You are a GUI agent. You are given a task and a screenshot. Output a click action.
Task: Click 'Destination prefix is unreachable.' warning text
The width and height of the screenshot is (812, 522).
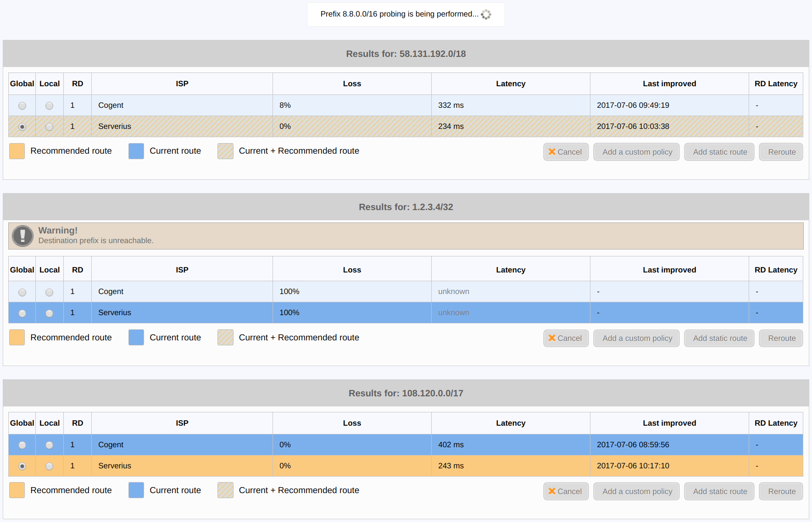pyautogui.click(x=96, y=241)
